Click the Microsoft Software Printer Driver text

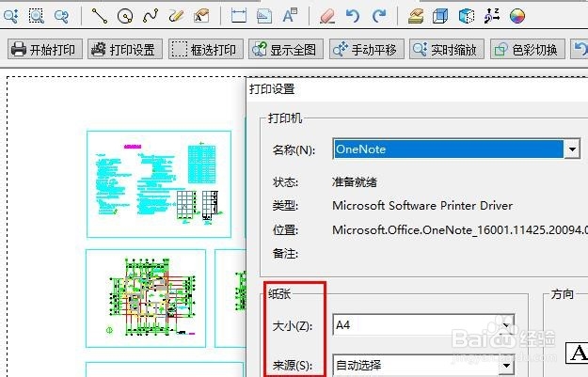(422, 206)
